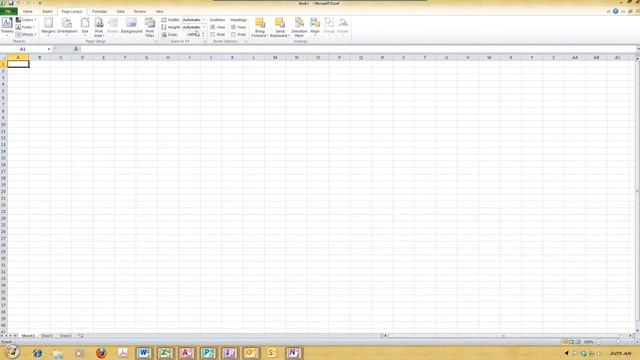The height and width of the screenshot is (360, 640).
Task: Open Page Setup dialog launcher
Action: pos(155,41)
